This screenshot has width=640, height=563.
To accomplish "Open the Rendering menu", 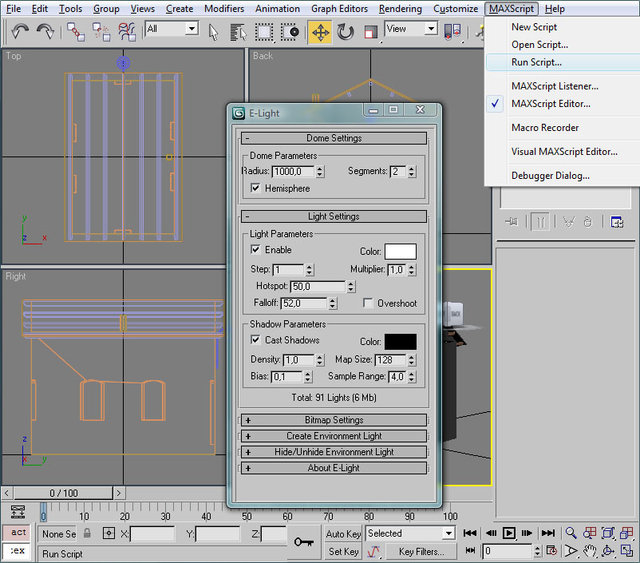I will click(x=400, y=9).
